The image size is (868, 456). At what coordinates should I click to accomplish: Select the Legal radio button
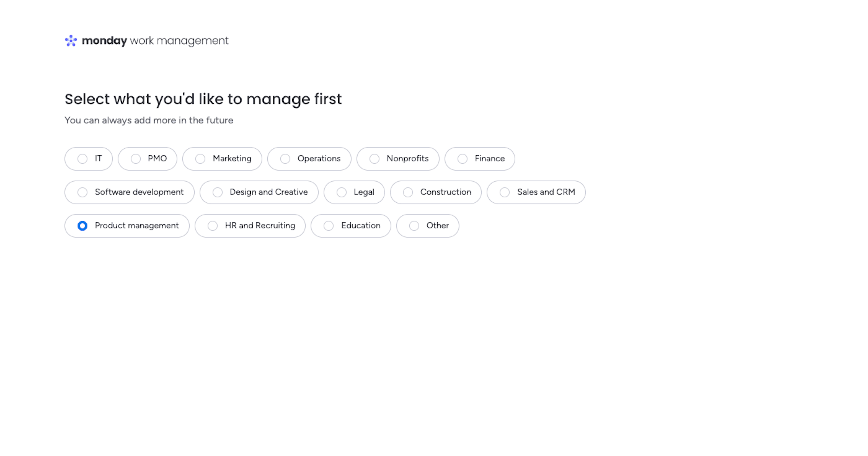342,192
